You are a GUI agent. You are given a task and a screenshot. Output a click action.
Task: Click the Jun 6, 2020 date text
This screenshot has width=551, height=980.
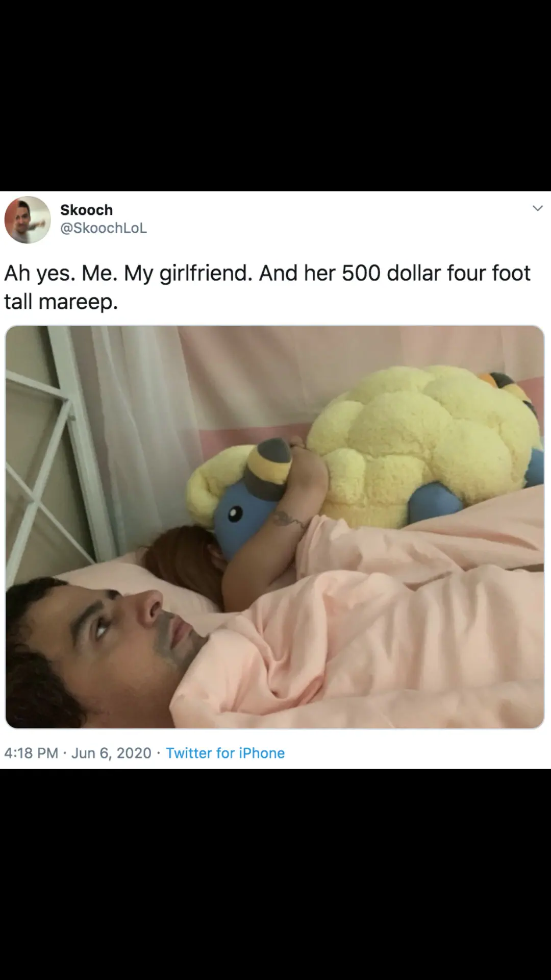click(111, 753)
